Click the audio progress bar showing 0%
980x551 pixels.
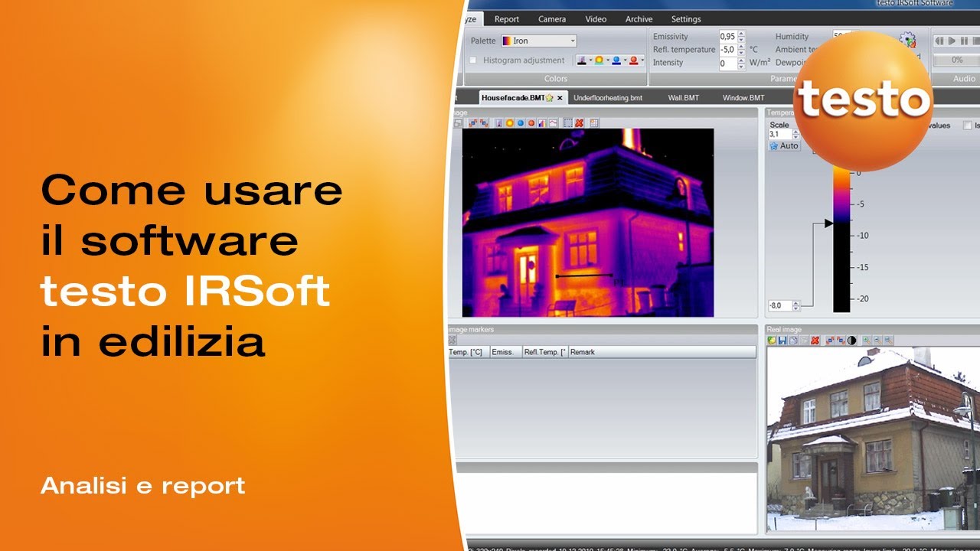(x=956, y=59)
